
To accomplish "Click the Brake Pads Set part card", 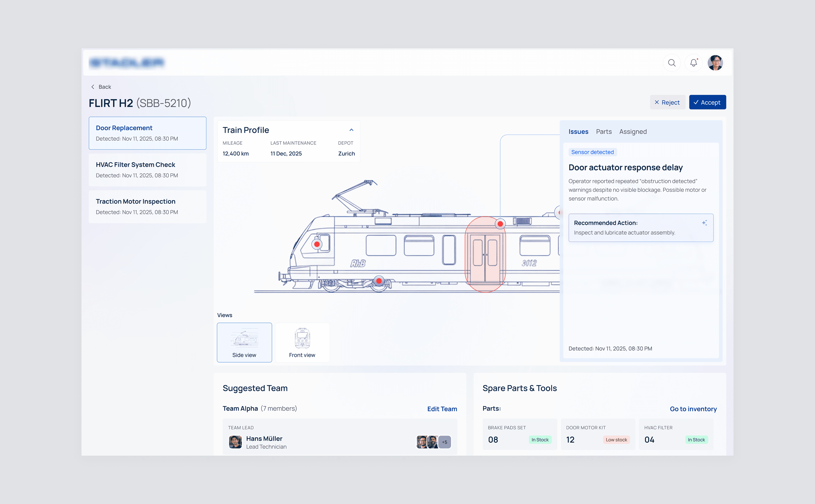I will (520, 434).
